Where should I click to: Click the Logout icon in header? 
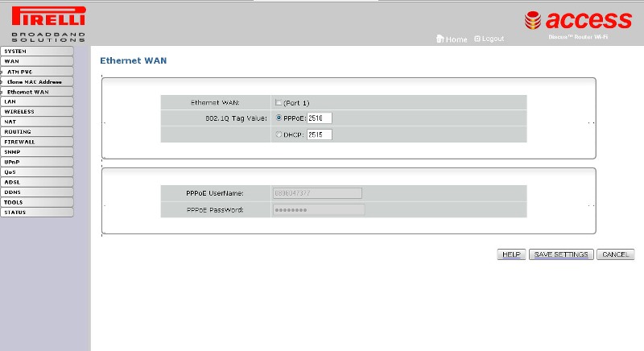[x=477, y=39]
